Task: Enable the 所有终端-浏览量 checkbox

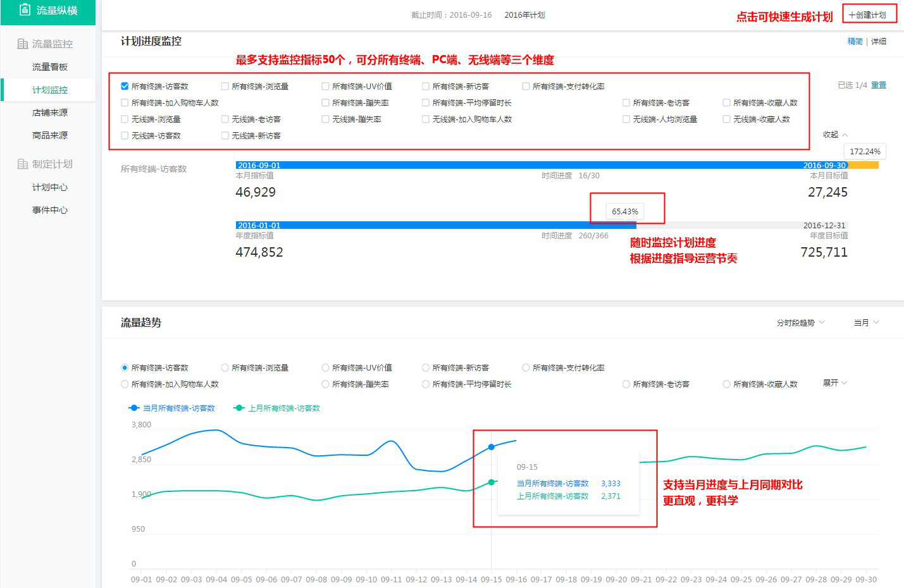Action: pos(225,86)
